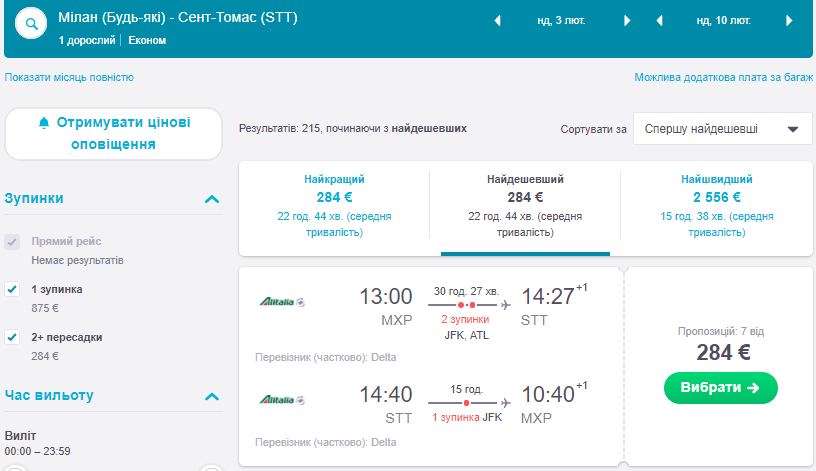Open 'Показати місяць повністю' link
This screenshot has width=816, height=471.
click(69, 77)
